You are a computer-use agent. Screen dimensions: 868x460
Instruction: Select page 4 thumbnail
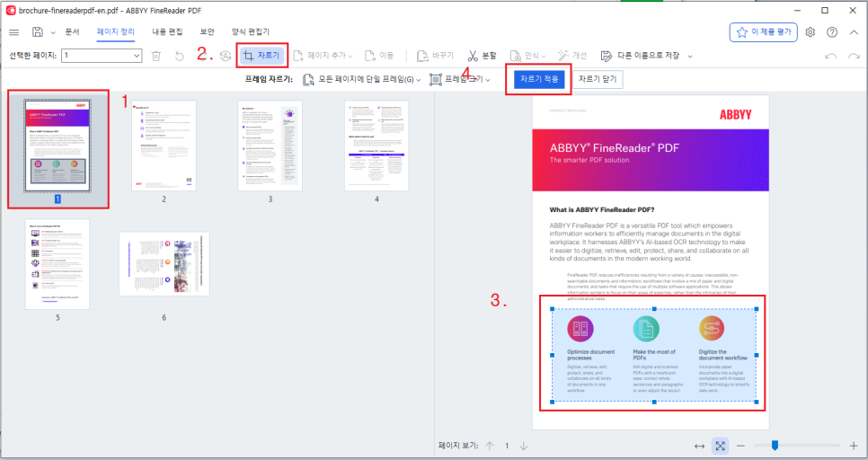(376, 146)
